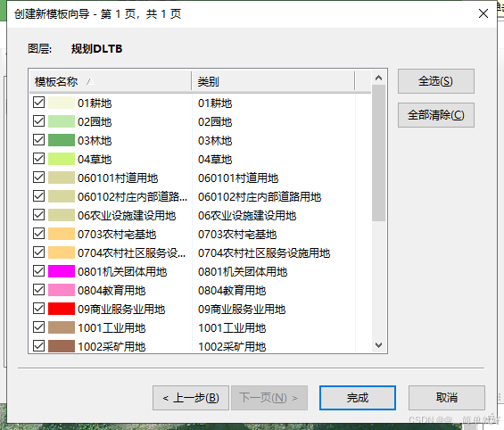504x430 pixels.
Task: Click the 0804教育用地 pink swatch
Action: (x=62, y=290)
